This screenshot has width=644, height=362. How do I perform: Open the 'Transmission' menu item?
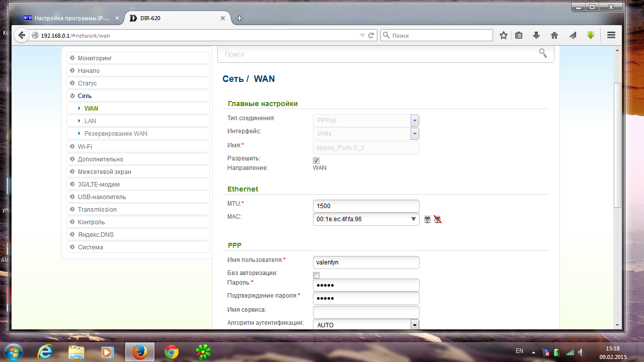click(x=138, y=209)
